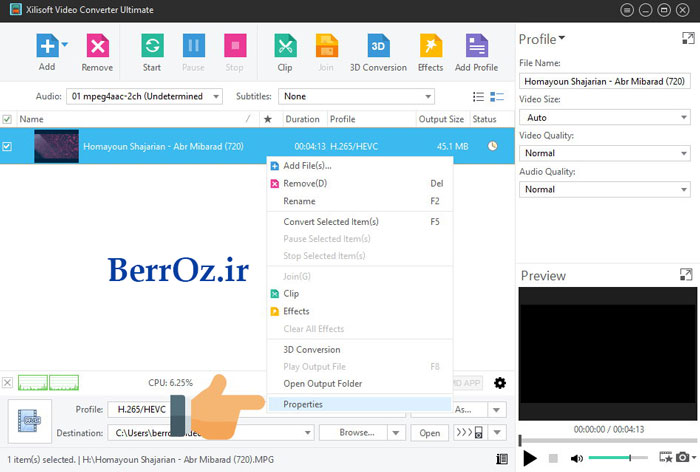Adjust the preview volume slider

point(615,458)
